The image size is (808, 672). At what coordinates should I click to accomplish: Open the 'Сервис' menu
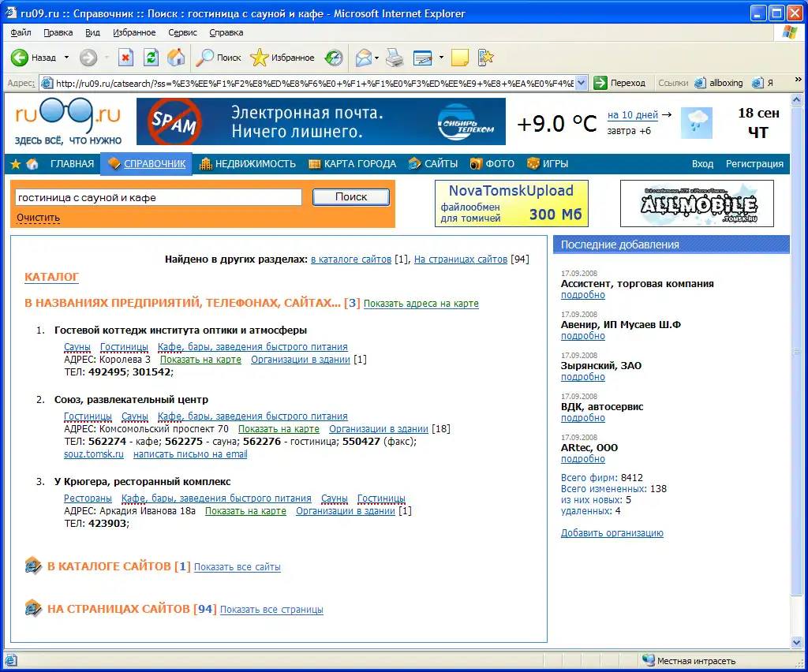[x=183, y=32]
